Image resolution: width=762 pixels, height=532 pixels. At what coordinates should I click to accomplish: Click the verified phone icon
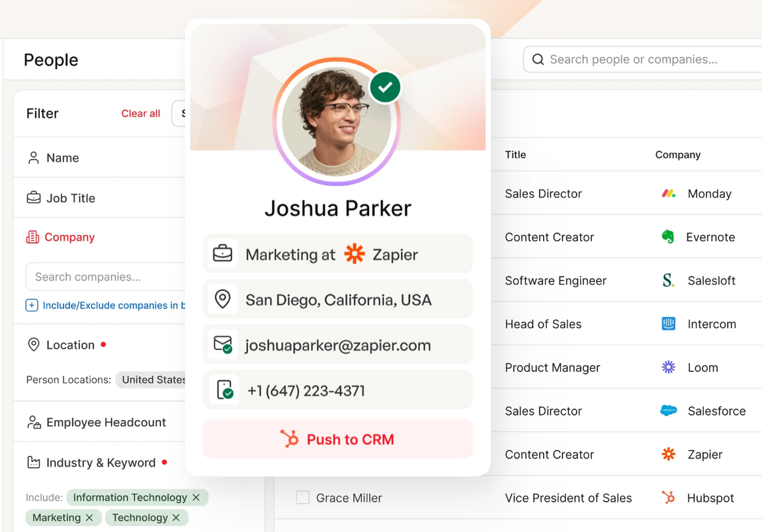[x=224, y=390]
